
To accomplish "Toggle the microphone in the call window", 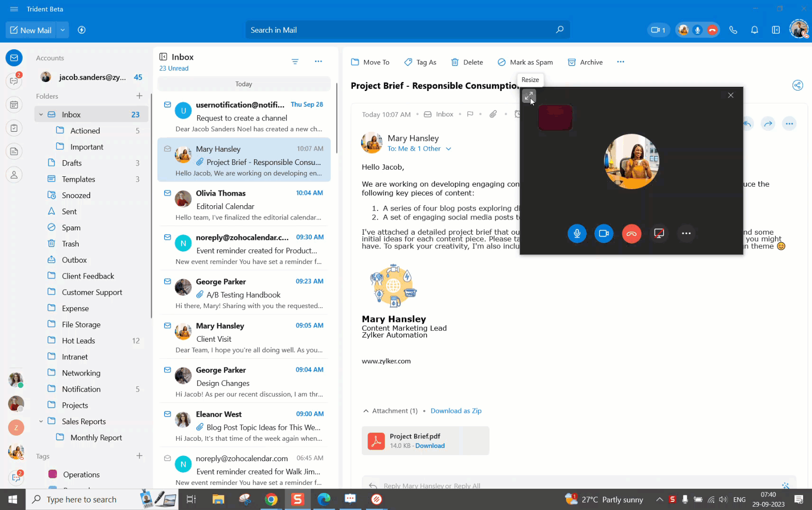I will point(577,233).
